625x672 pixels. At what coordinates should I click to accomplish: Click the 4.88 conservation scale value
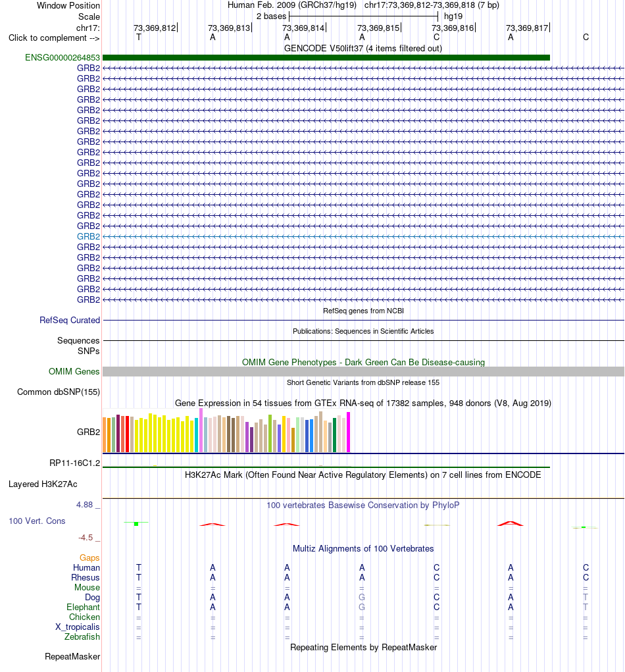click(84, 505)
